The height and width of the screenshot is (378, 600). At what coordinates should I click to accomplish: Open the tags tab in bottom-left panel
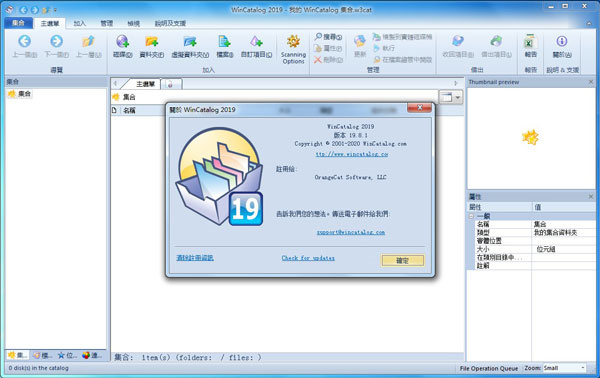tap(42, 355)
